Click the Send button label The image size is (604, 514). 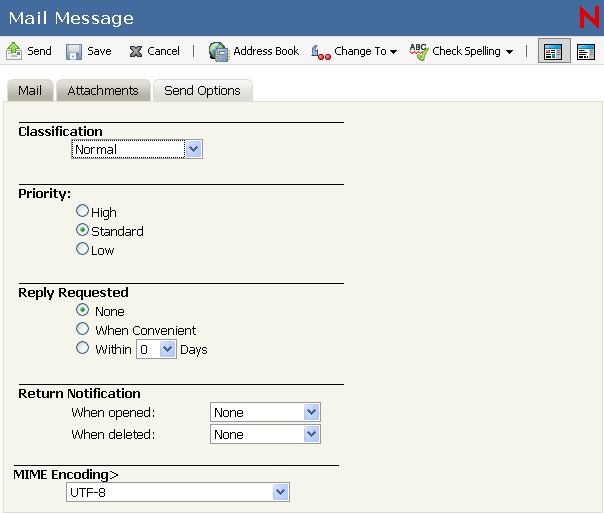click(39, 51)
